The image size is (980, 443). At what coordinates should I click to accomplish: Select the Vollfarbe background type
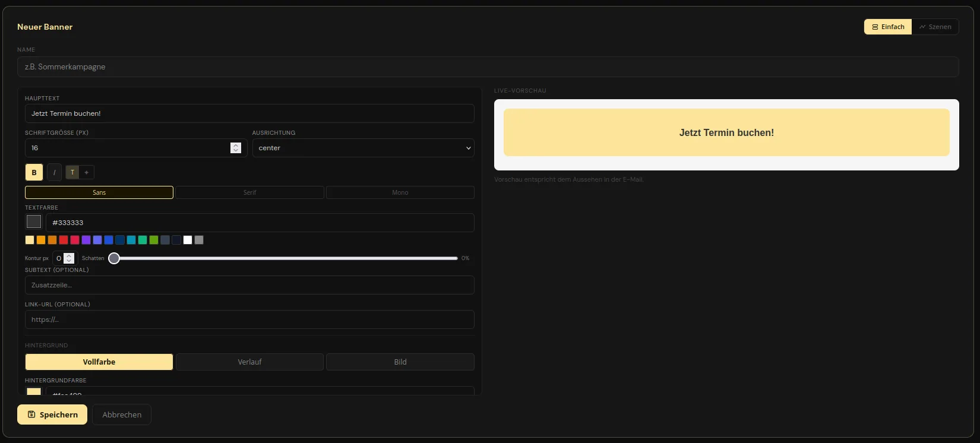tap(99, 362)
